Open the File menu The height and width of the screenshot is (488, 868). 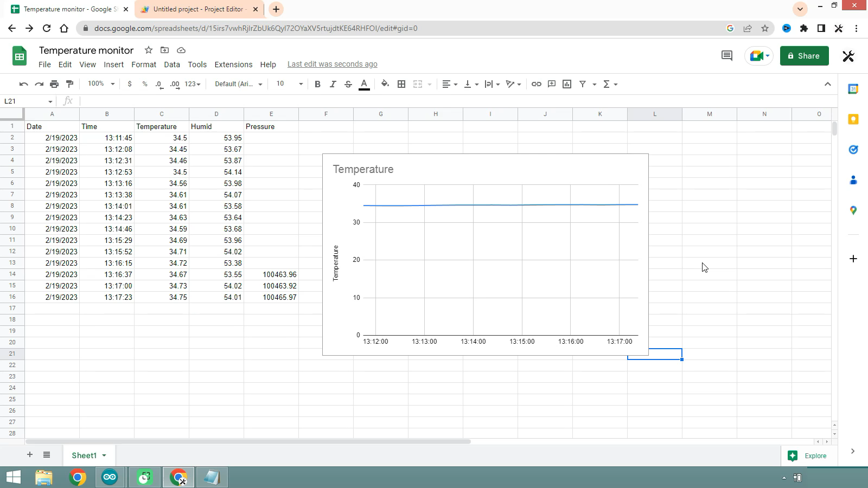(44, 65)
